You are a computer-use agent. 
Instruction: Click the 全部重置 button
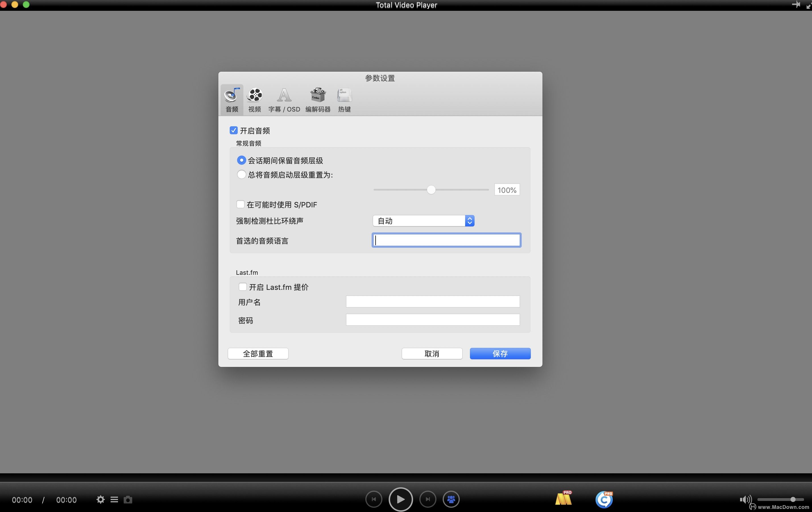pyautogui.click(x=258, y=354)
